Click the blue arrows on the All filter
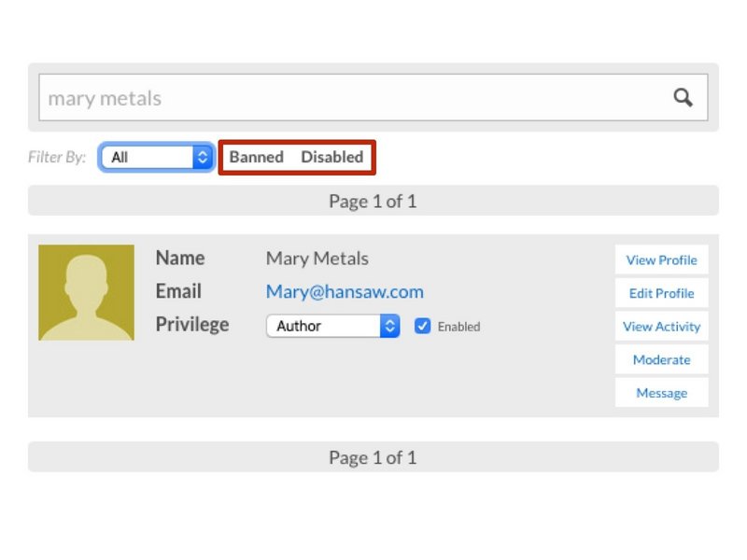The width and height of the screenshot is (747, 560). tap(203, 158)
